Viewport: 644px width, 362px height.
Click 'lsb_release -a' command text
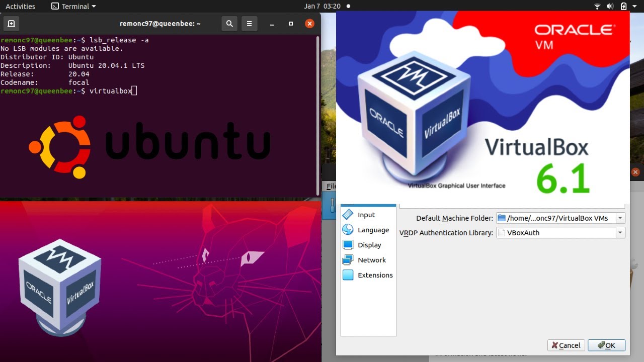tap(119, 40)
